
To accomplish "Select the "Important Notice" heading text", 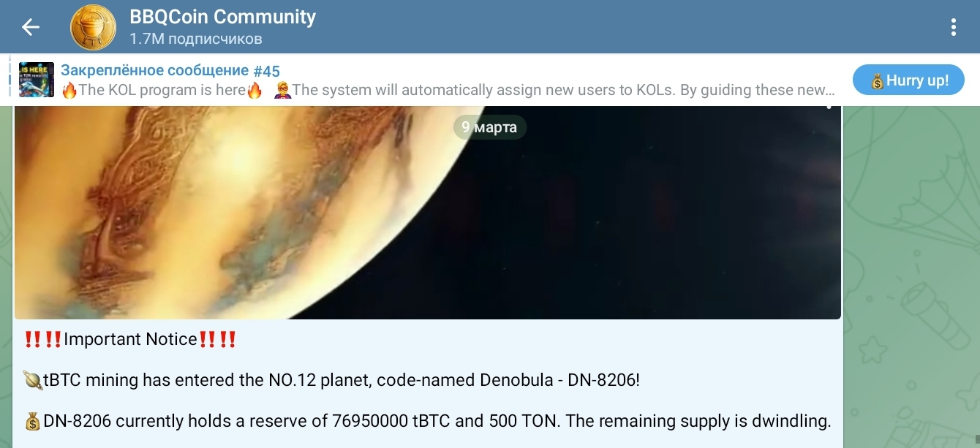I will click(x=130, y=339).
